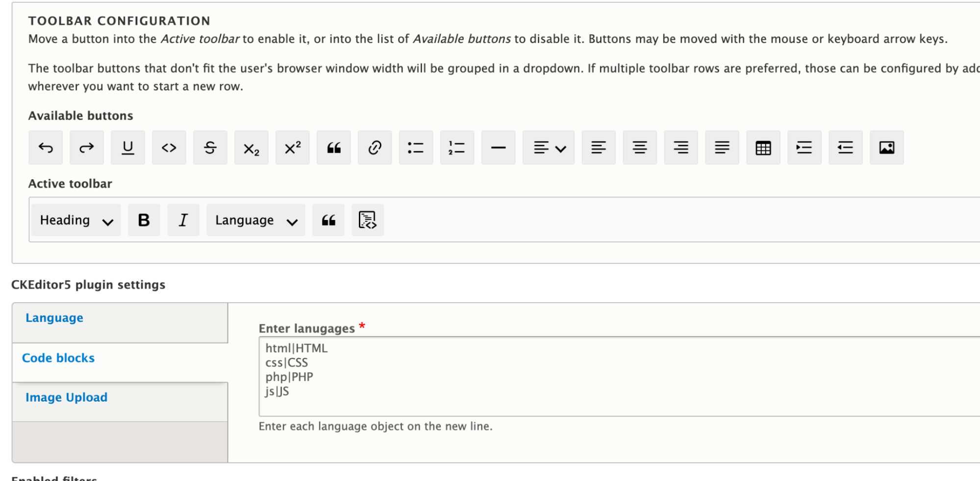Click the Numbered list icon
980x481 pixels.
click(456, 147)
